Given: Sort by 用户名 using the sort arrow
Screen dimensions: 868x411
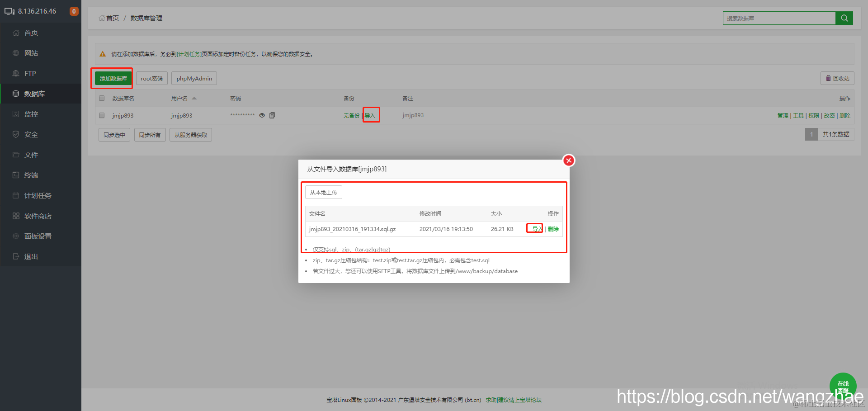Looking at the screenshot, I should point(194,98).
